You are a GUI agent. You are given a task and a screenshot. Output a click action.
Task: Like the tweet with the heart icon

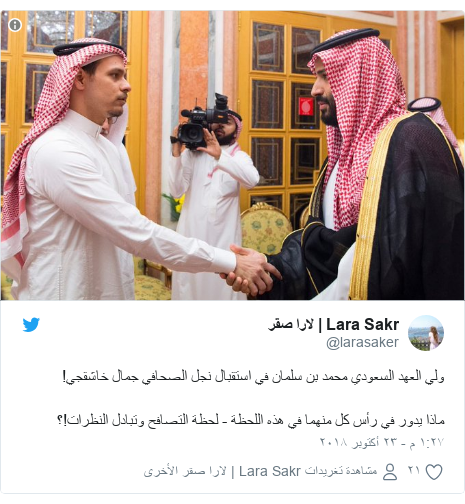(x=434, y=472)
